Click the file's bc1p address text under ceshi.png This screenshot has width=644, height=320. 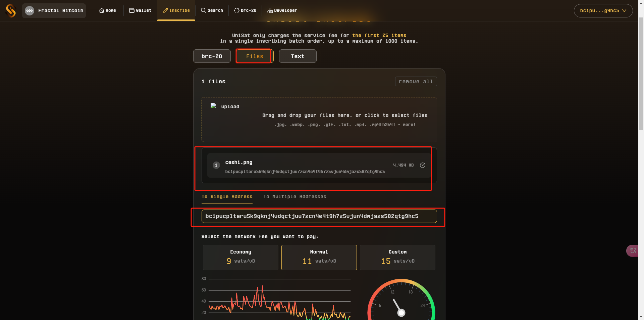tap(305, 172)
